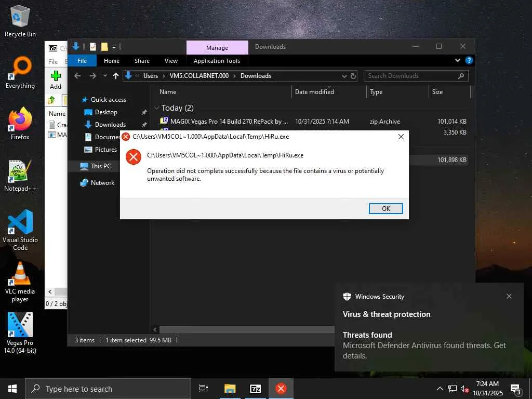532x399 pixels.
Task: Click the network tray icon
Action: point(453,389)
